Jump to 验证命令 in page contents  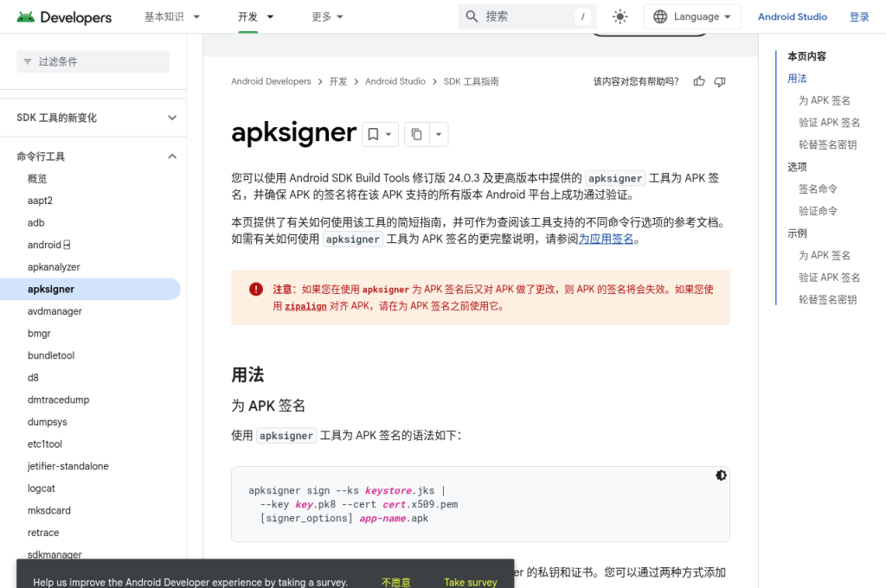coord(818,211)
